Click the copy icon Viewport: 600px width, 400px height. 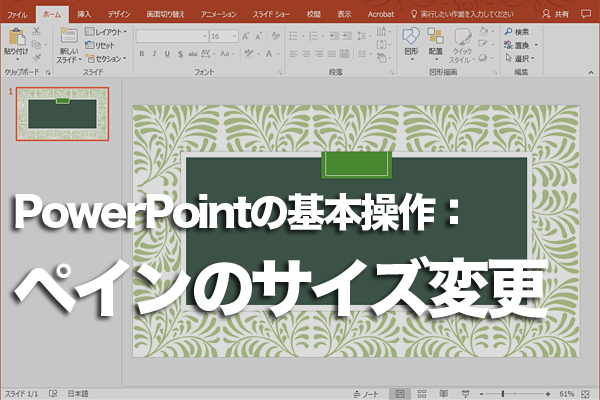pos(36,45)
